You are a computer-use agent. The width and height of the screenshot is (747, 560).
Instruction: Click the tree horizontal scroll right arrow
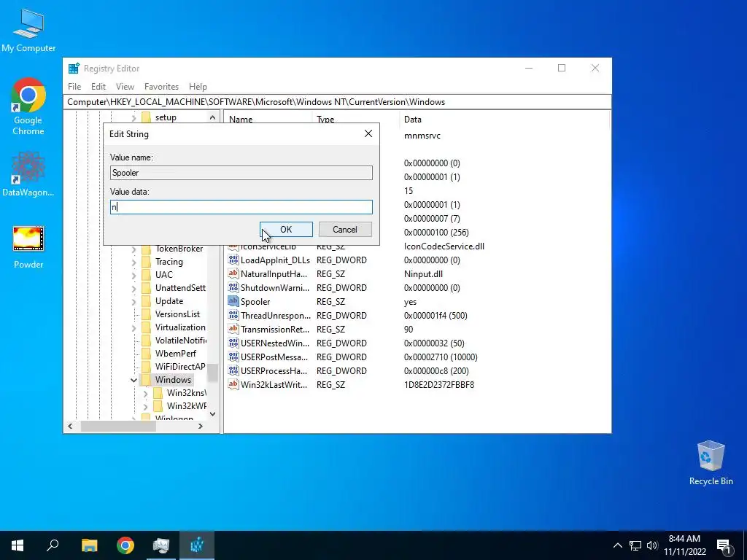[201, 426]
